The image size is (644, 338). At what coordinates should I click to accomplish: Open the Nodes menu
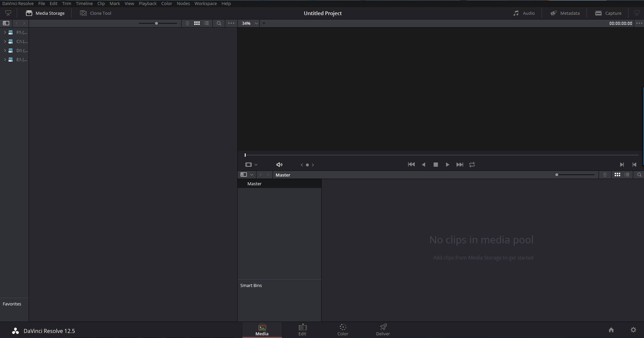click(183, 3)
